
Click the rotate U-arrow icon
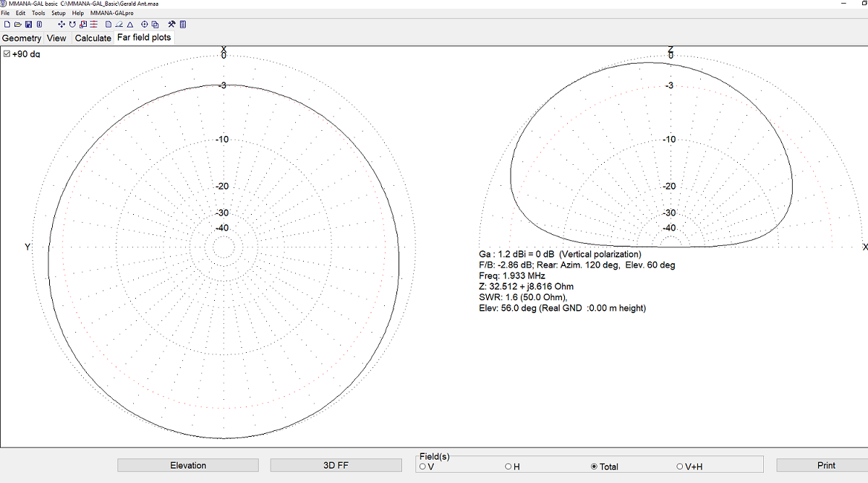72,25
